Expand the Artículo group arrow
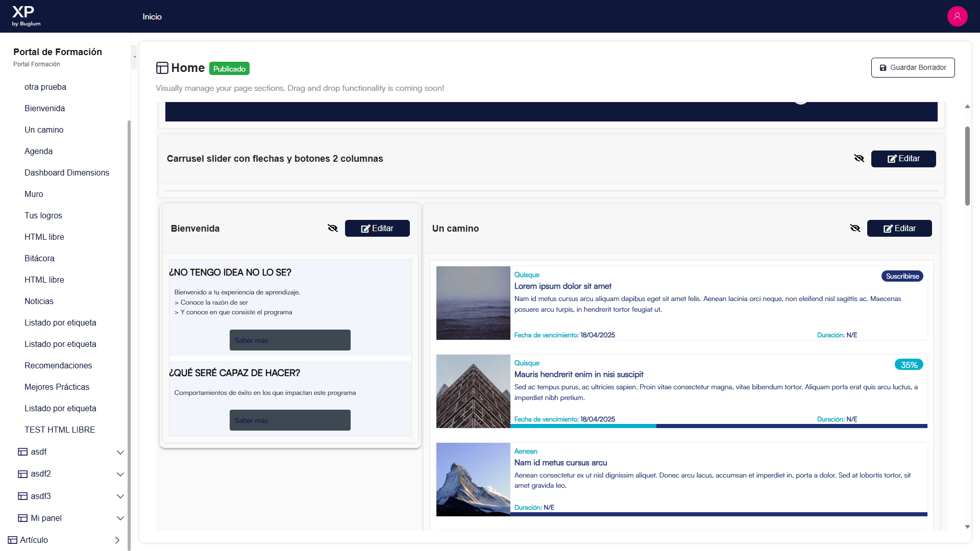 117,540
